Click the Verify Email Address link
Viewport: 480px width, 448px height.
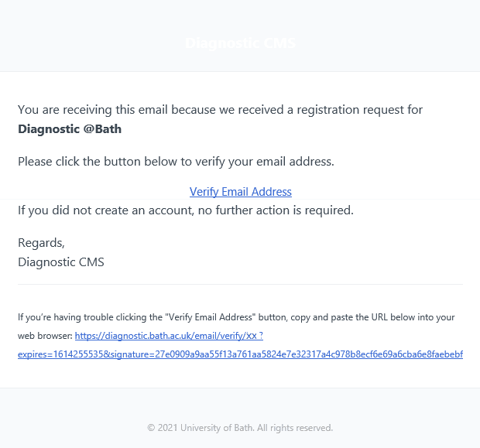click(x=241, y=192)
